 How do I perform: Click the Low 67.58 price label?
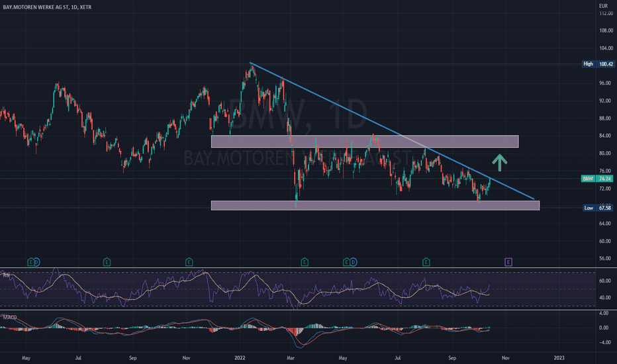tap(598, 208)
